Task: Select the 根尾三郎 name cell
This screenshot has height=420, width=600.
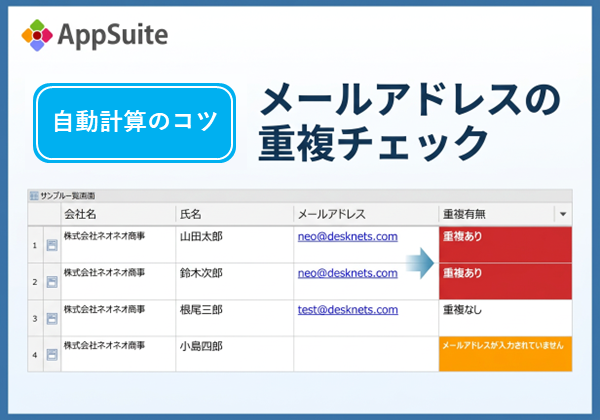Action: [x=235, y=318]
